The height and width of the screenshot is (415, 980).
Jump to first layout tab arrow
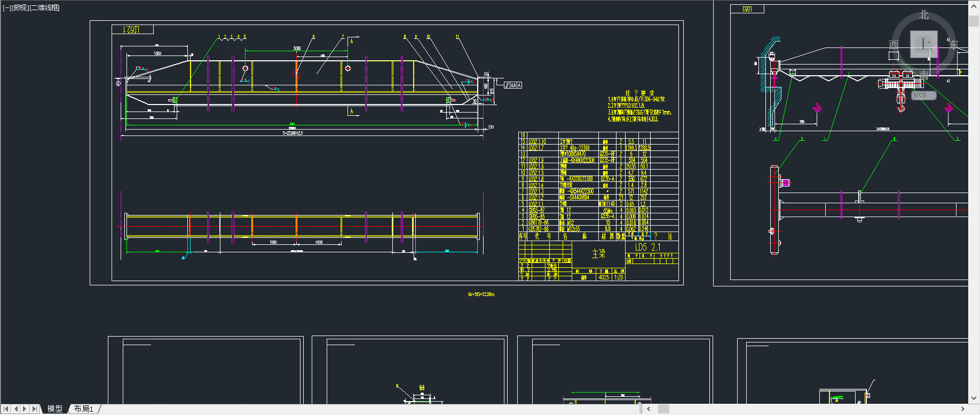(6, 409)
